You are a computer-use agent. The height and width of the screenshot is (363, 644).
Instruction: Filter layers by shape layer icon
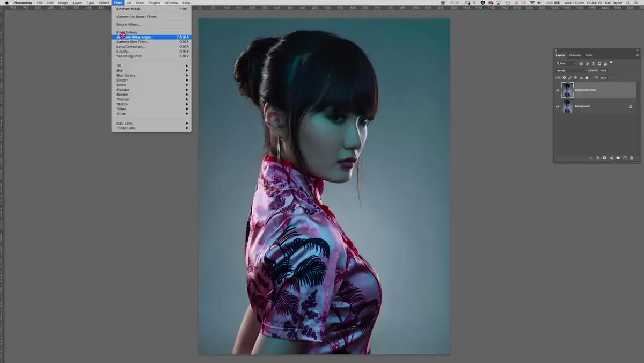coord(599,63)
